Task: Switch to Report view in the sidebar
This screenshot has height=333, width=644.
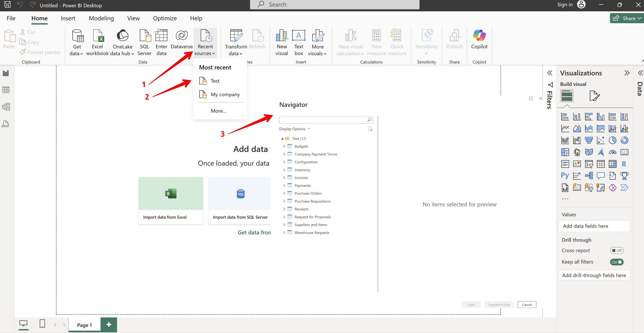Action: click(x=6, y=73)
